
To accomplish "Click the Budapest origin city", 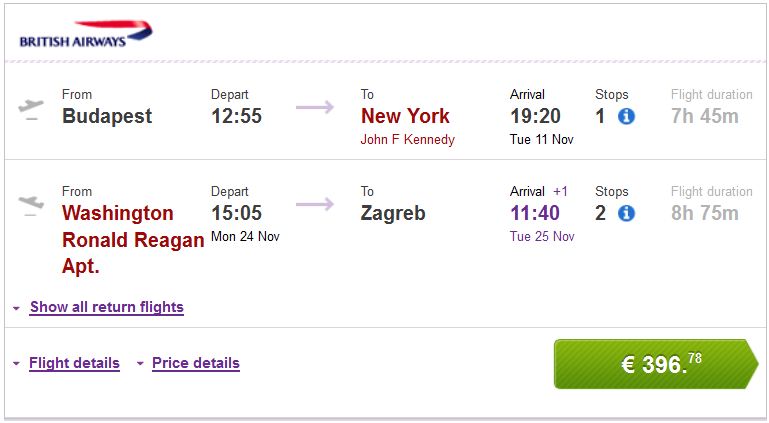I will coord(107,116).
